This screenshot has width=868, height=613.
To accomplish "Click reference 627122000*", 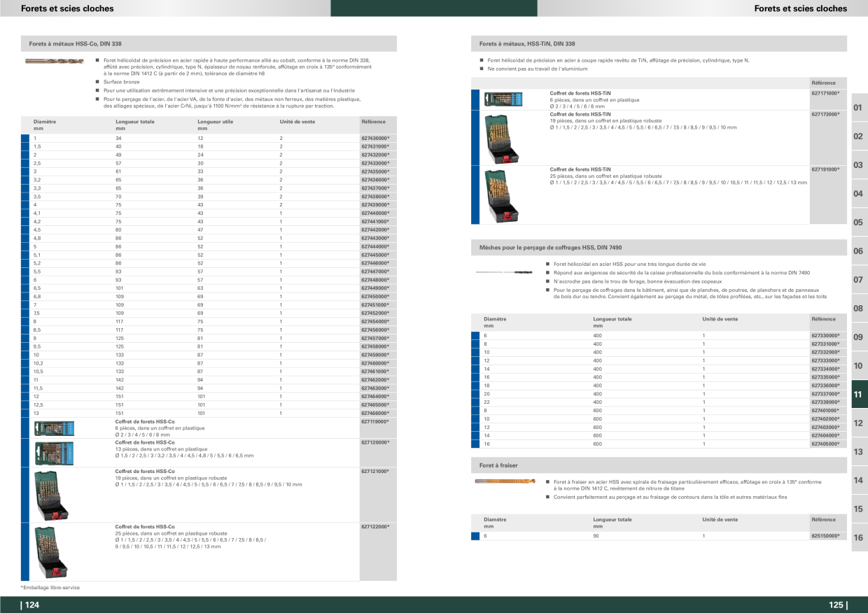I will (375, 527).
